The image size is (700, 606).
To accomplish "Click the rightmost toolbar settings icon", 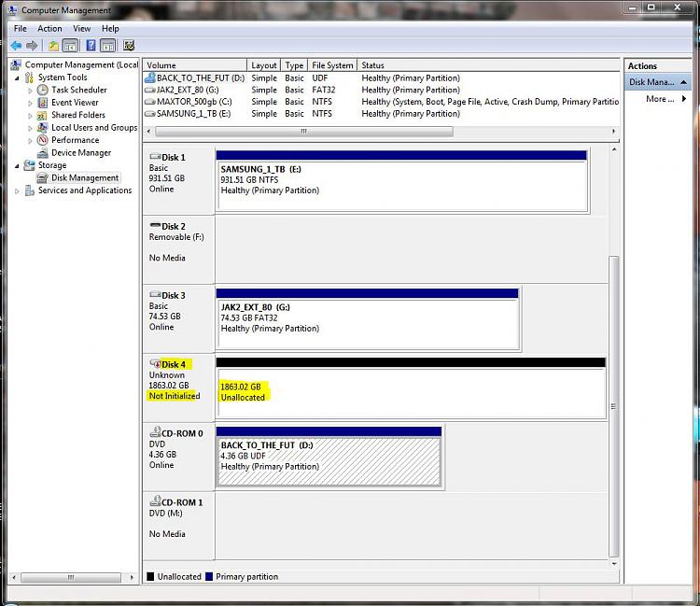I will pyautogui.click(x=129, y=46).
